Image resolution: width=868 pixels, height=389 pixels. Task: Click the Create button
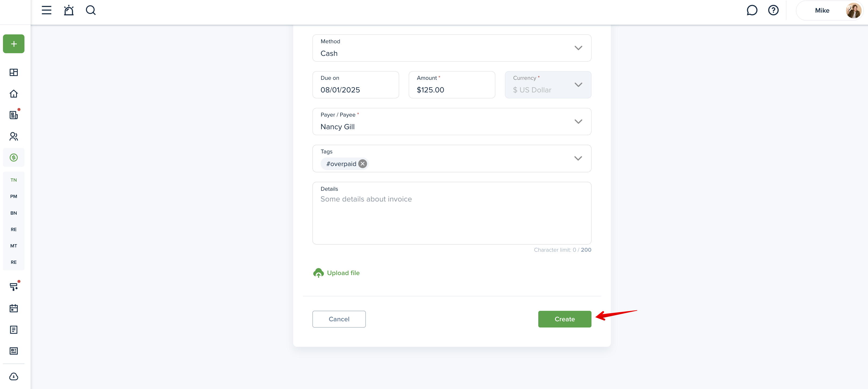(x=565, y=319)
